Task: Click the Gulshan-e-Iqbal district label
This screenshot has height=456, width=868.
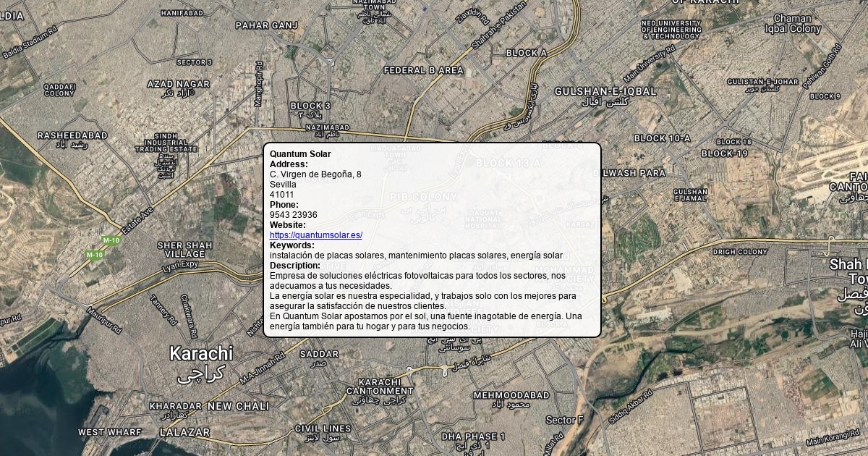Action: (605, 91)
